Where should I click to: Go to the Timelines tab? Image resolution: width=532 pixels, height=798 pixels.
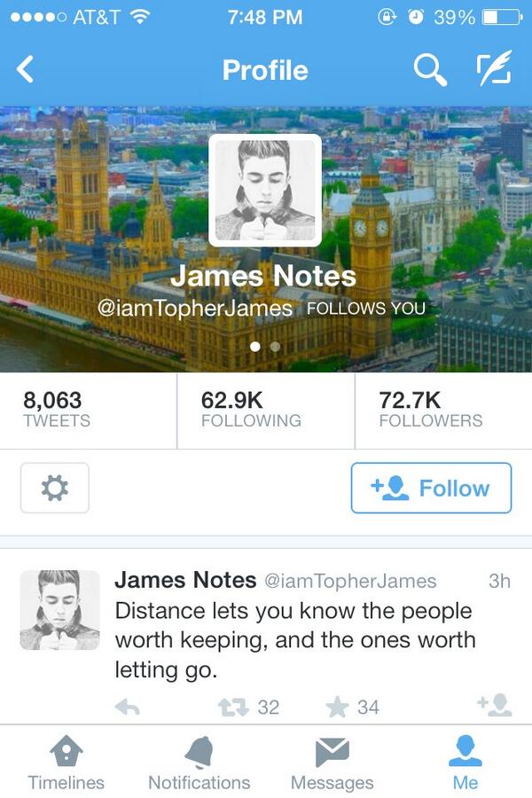click(x=66, y=763)
